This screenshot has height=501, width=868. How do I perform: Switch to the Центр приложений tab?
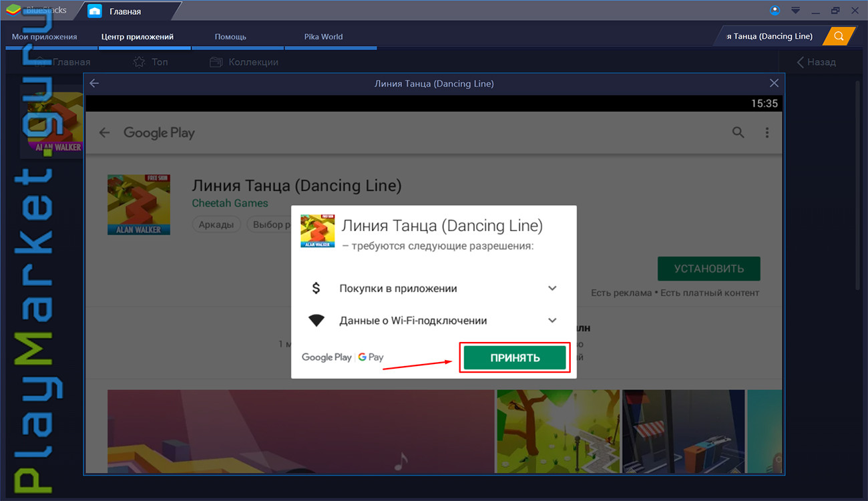(138, 37)
